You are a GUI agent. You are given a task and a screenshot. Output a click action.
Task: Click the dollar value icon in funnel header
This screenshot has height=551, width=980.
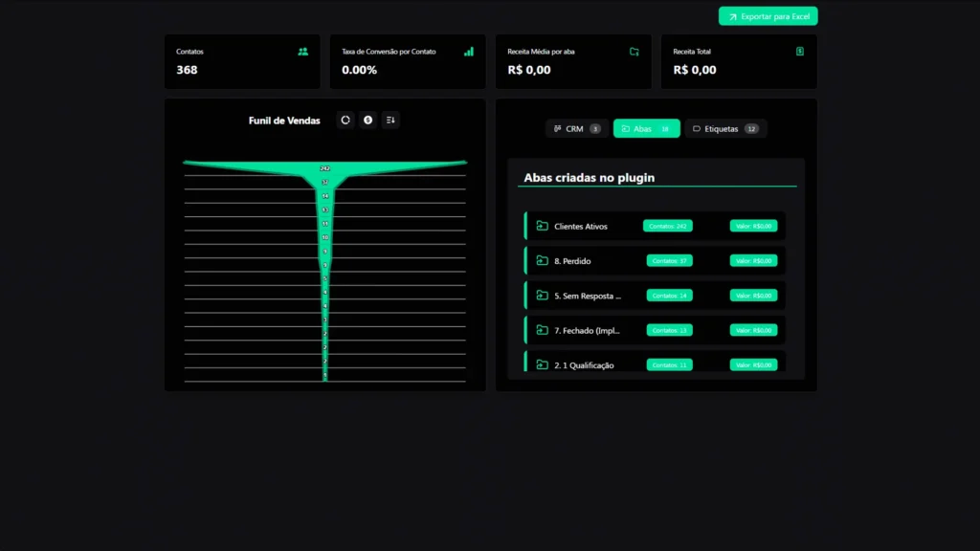pyautogui.click(x=367, y=121)
